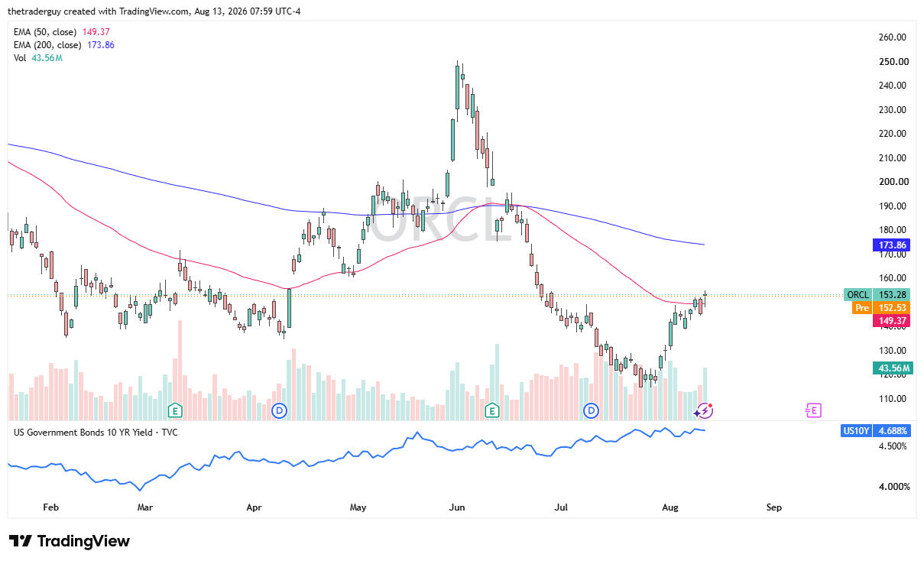Click the earnings E marker in June
Screen dimensions: 924x564
click(x=492, y=410)
